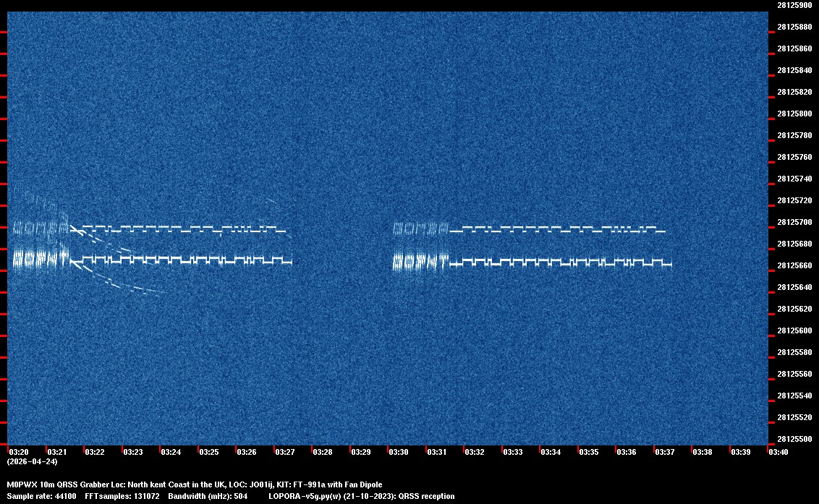Click the 03:31 time axis label

tap(437, 452)
